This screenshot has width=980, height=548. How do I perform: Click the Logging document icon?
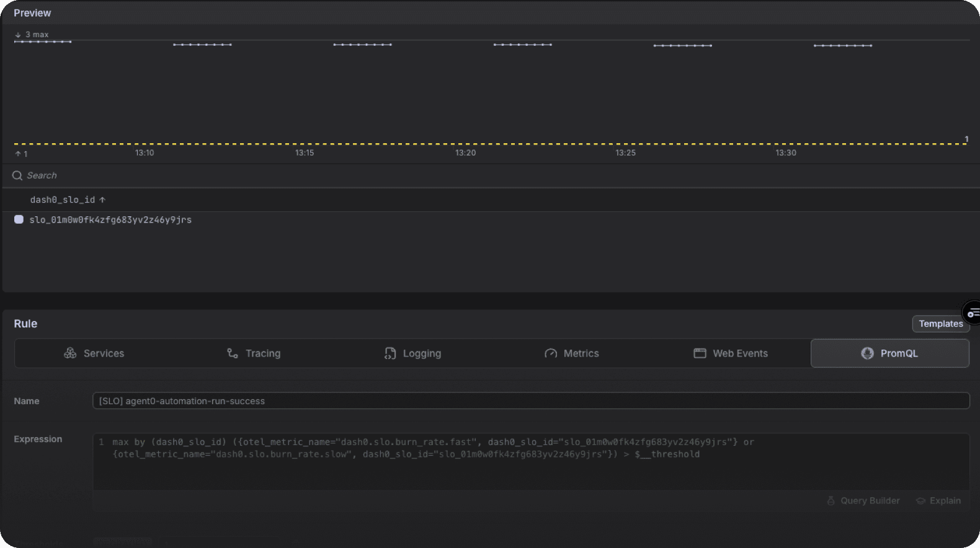tap(390, 353)
